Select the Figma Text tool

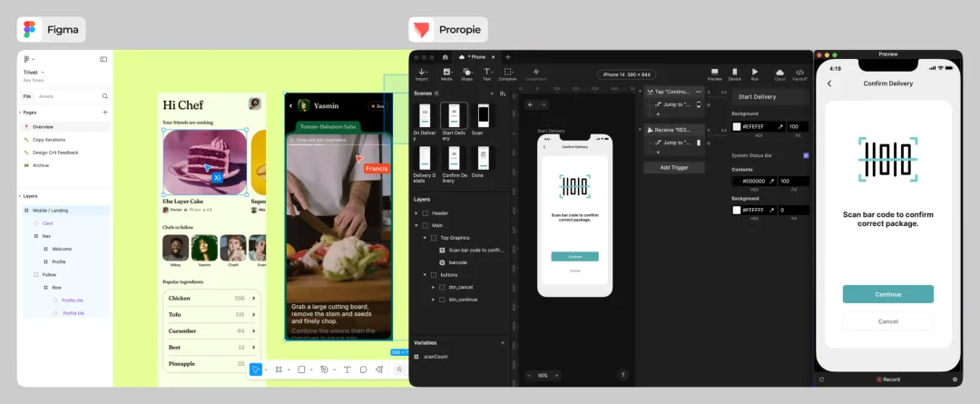347,370
